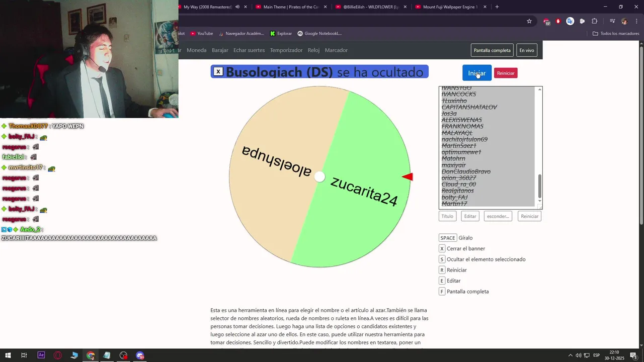The width and height of the screenshot is (644, 362).
Task: Click the names list scroll-up arrow
Action: point(540,89)
